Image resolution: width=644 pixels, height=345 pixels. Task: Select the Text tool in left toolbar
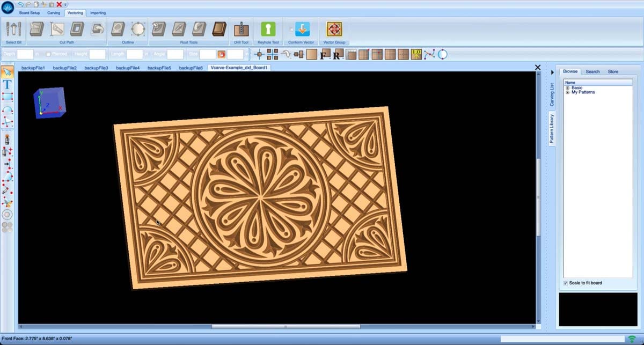coord(7,84)
